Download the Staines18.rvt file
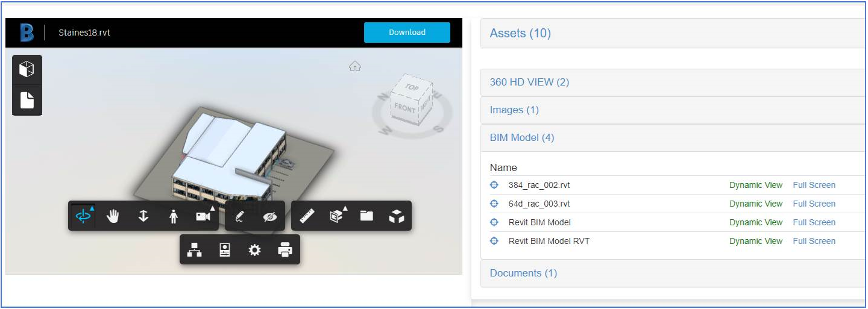Image resolution: width=868 pixels, height=309 pixels. [x=407, y=33]
